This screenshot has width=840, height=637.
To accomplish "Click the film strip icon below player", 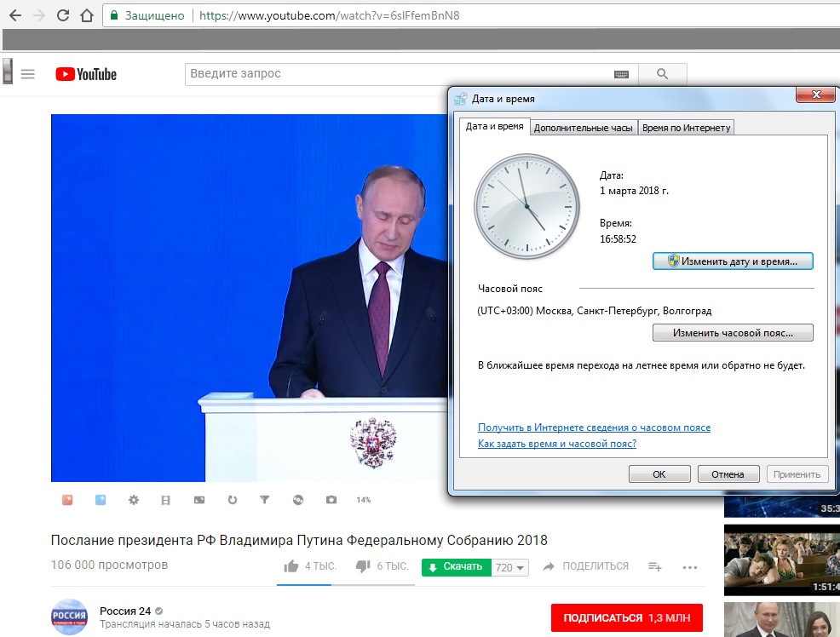I will pos(165,500).
